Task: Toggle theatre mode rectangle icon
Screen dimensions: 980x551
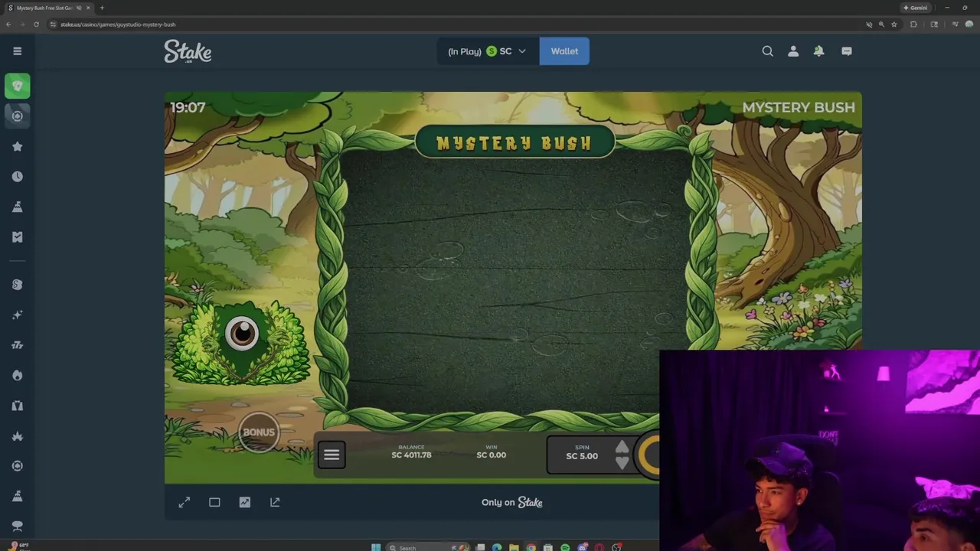Action: pos(214,502)
